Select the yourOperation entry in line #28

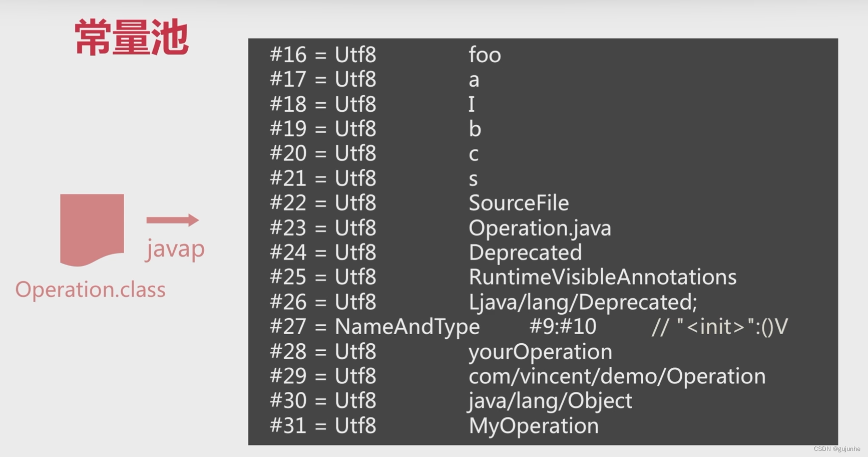[x=540, y=351]
